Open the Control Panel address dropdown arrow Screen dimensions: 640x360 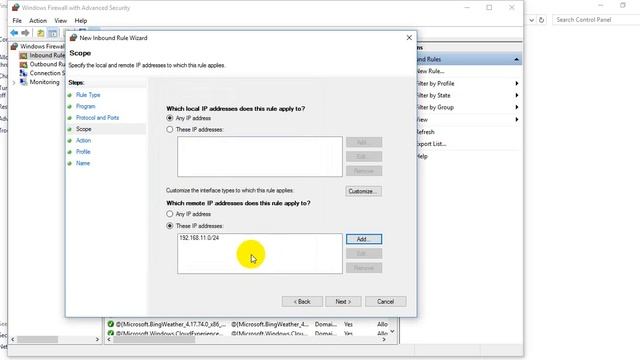[531, 20]
